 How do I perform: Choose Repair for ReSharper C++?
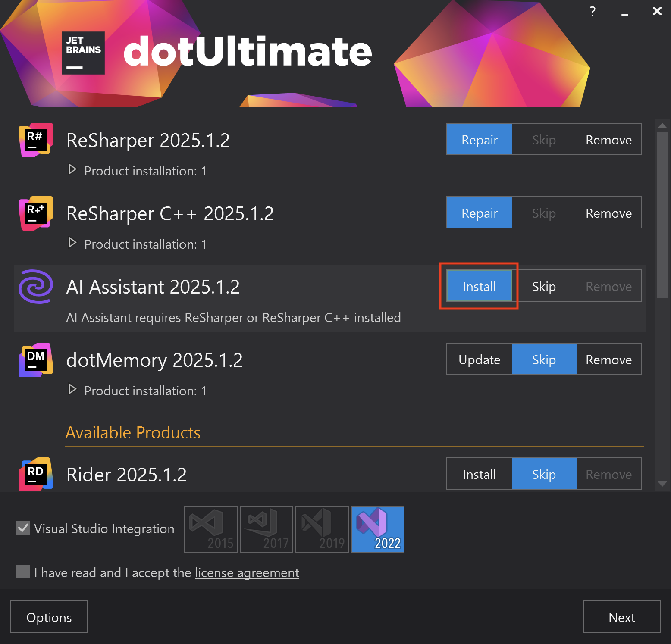pos(480,213)
